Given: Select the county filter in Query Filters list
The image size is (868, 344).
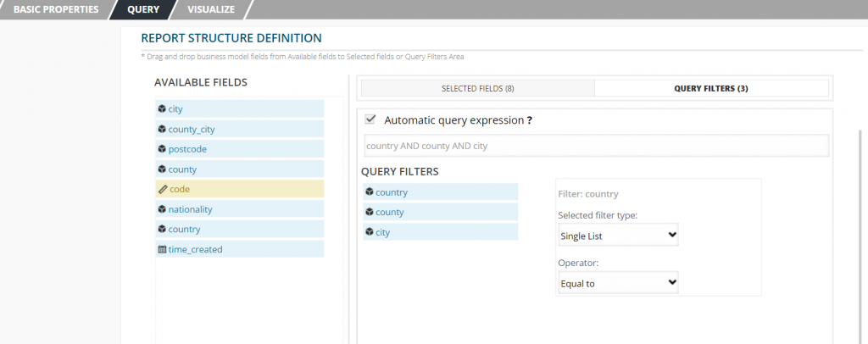Looking at the screenshot, I should pyautogui.click(x=441, y=212).
